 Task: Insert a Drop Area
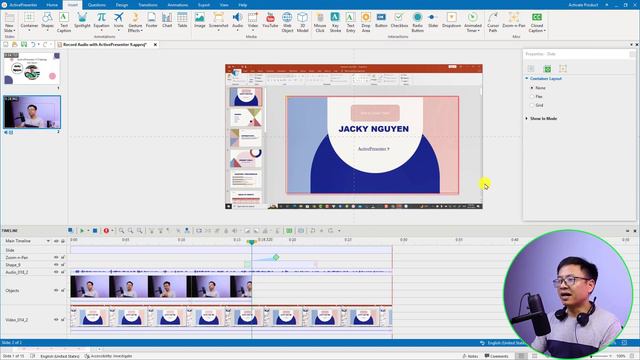[366, 22]
